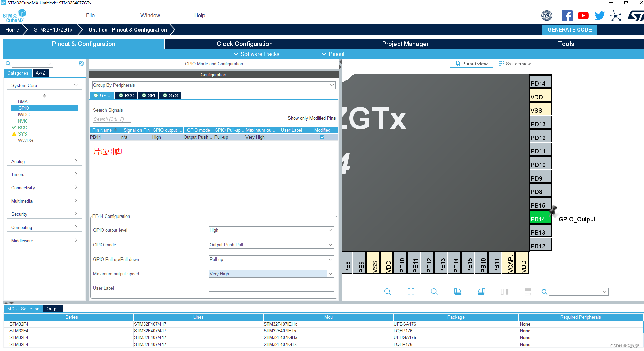Image resolution: width=644 pixels, height=351 pixels.
Task: Click the ST community network icon
Action: pos(616,16)
